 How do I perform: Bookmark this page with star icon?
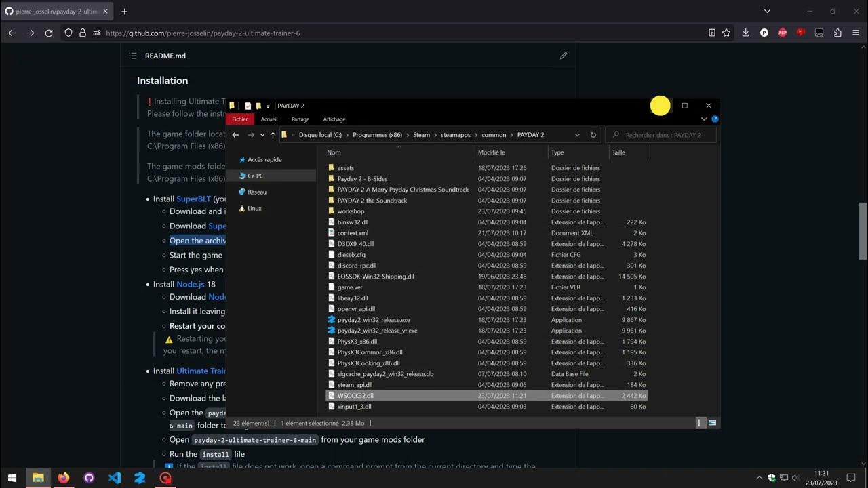pyautogui.click(x=726, y=33)
